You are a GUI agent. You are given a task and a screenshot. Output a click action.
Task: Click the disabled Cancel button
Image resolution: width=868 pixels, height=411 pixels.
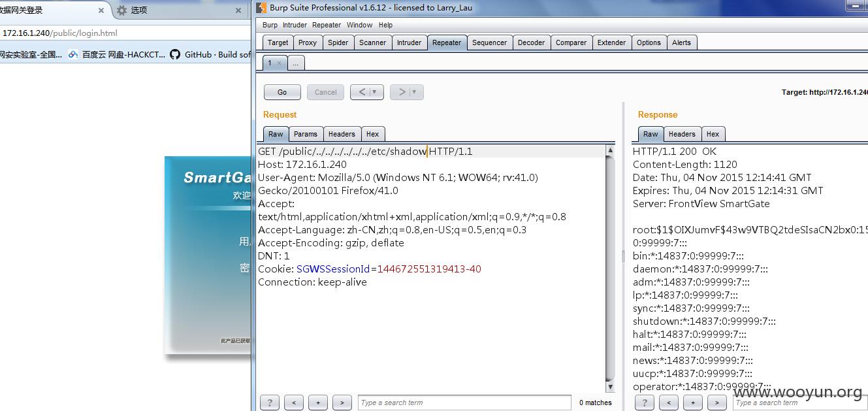tap(325, 92)
